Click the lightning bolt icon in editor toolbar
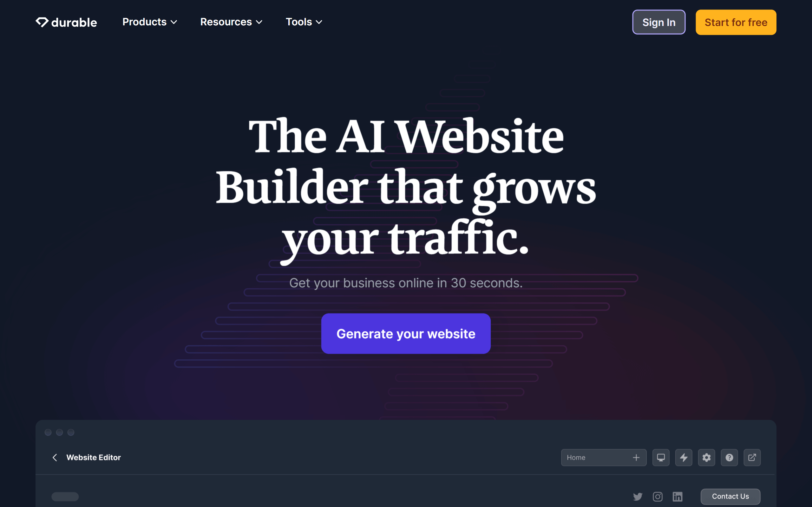The width and height of the screenshot is (812, 507). tap(684, 457)
